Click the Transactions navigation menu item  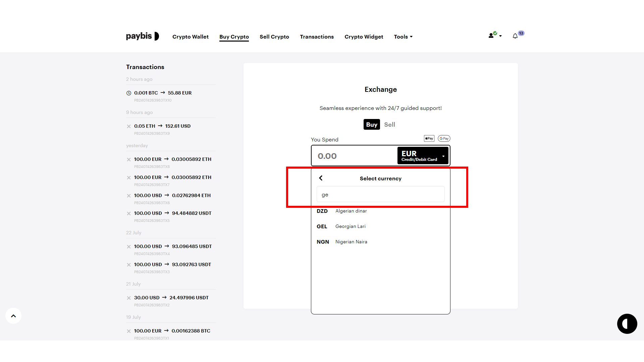pos(317,36)
